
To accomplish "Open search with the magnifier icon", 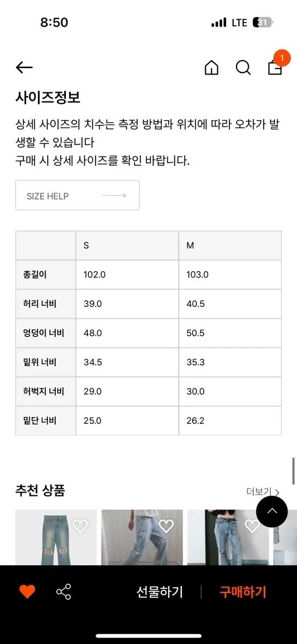I will (x=243, y=68).
